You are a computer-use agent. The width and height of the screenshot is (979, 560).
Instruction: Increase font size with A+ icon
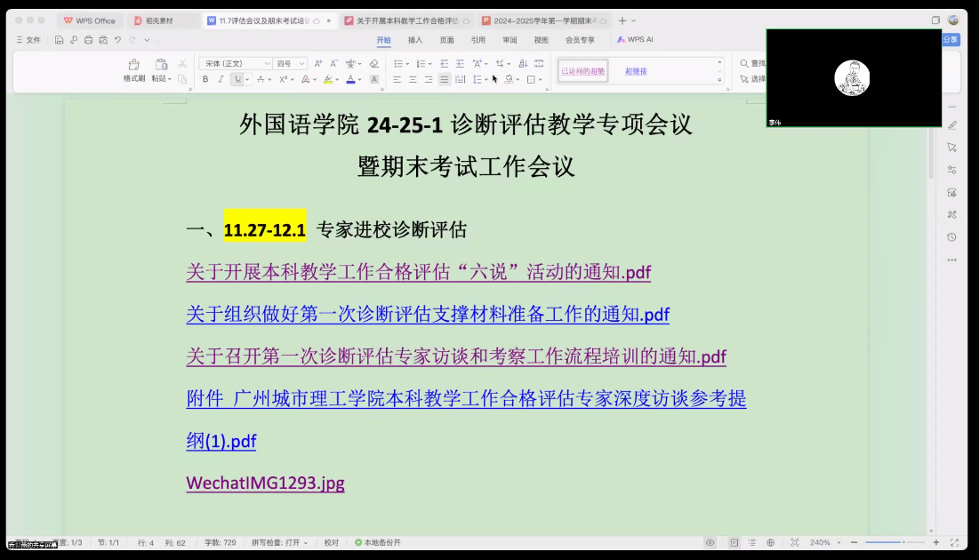pos(318,64)
